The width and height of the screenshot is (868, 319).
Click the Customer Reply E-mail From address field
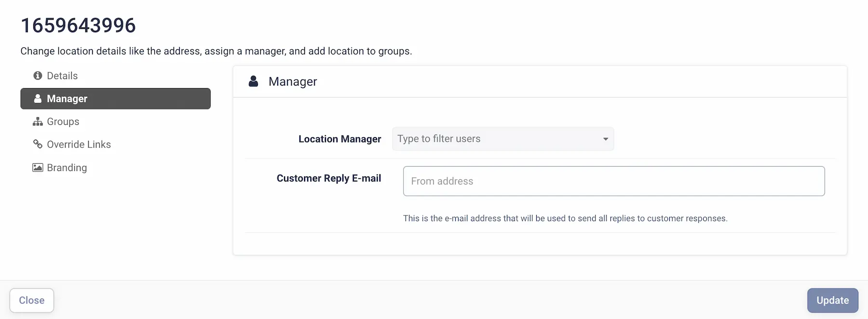coord(614,181)
